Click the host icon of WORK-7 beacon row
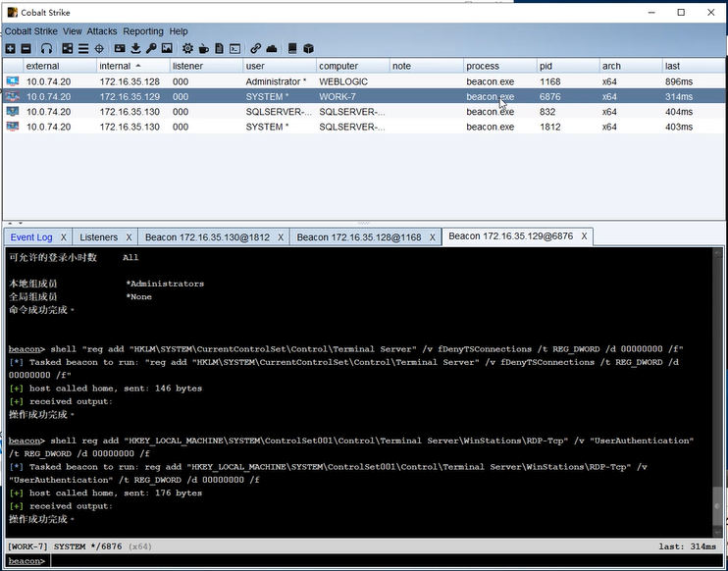Image resolution: width=728 pixels, height=571 pixels. tap(13, 96)
